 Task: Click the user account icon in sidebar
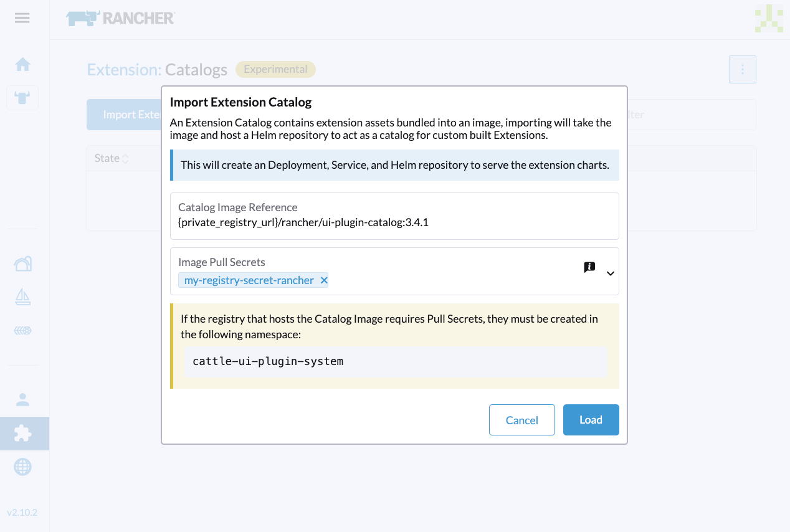[x=23, y=399]
